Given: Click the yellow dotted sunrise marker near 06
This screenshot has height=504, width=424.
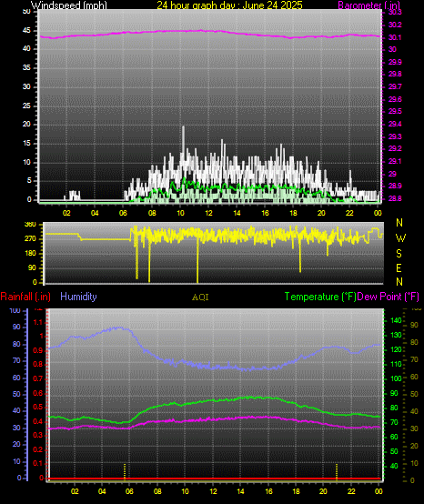Looking at the screenshot, I should tap(125, 471).
